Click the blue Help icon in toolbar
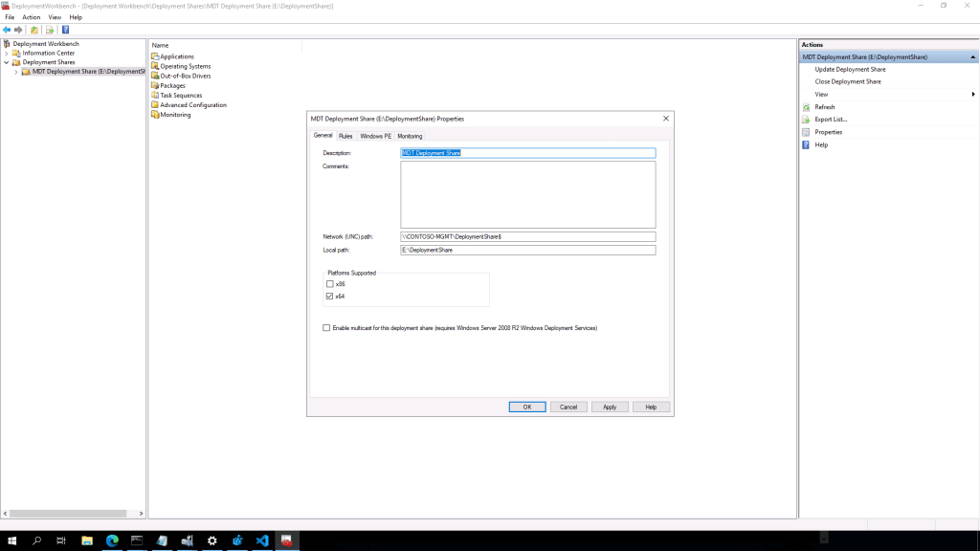 65,30
